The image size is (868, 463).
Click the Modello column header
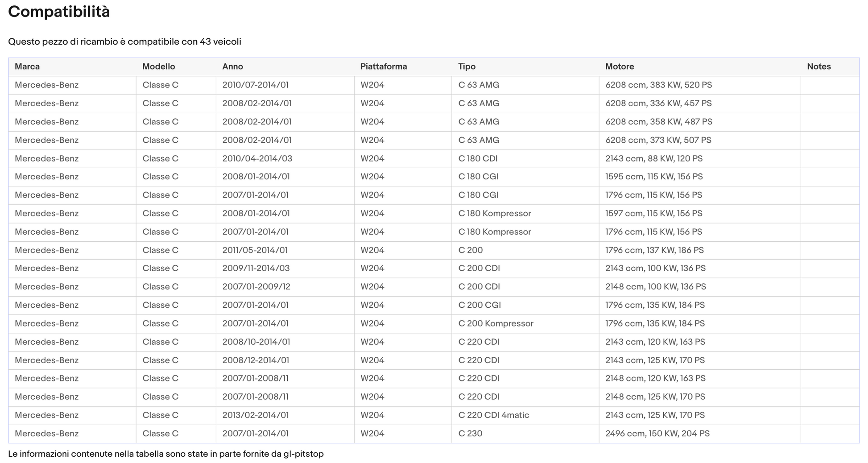pos(158,66)
